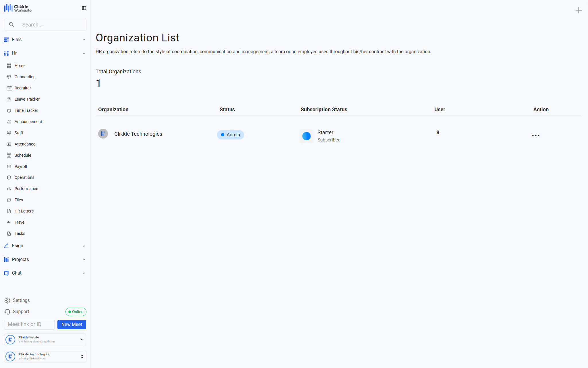Image resolution: width=588 pixels, height=368 pixels.
Task: Collapse the Hr section
Action: coord(84,53)
